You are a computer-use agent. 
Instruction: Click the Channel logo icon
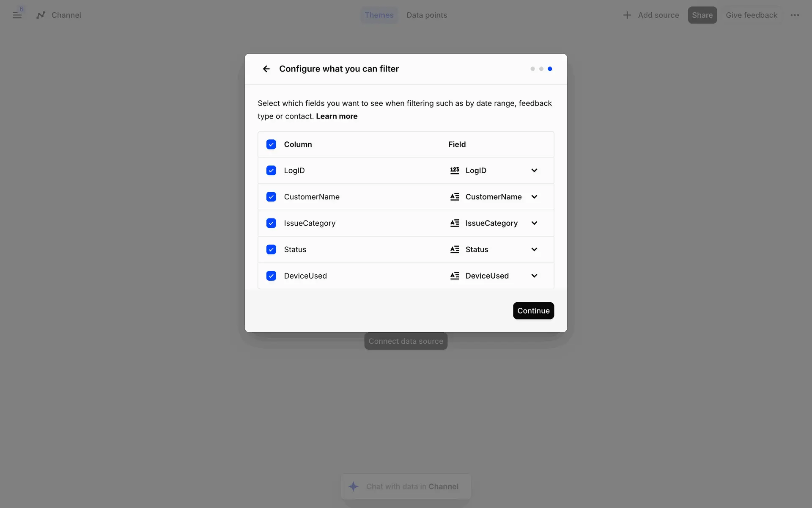pos(41,15)
